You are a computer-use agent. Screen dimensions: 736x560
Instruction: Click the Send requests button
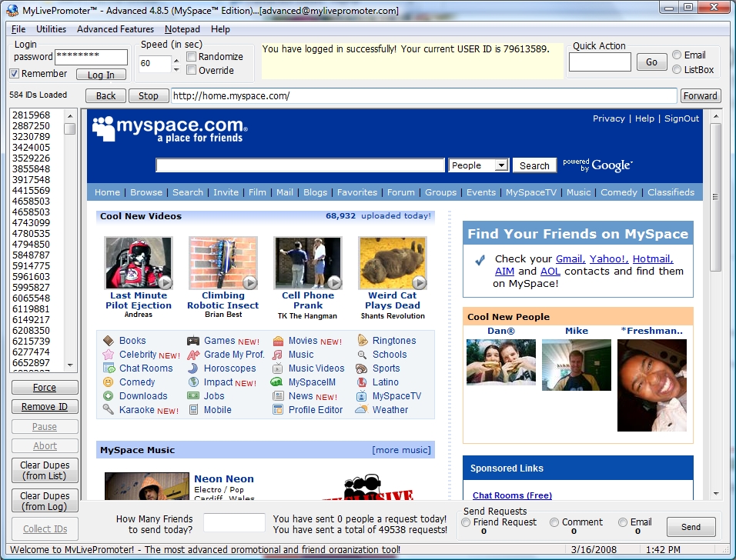click(x=691, y=527)
